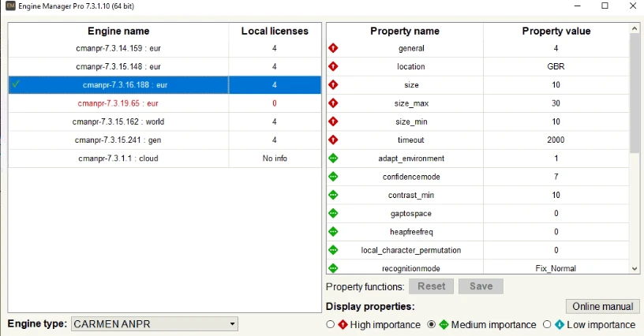Click the green icon beside gaptospace
Viewport: 644px width, 336px height.
pyautogui.click(x=333, y=213)
